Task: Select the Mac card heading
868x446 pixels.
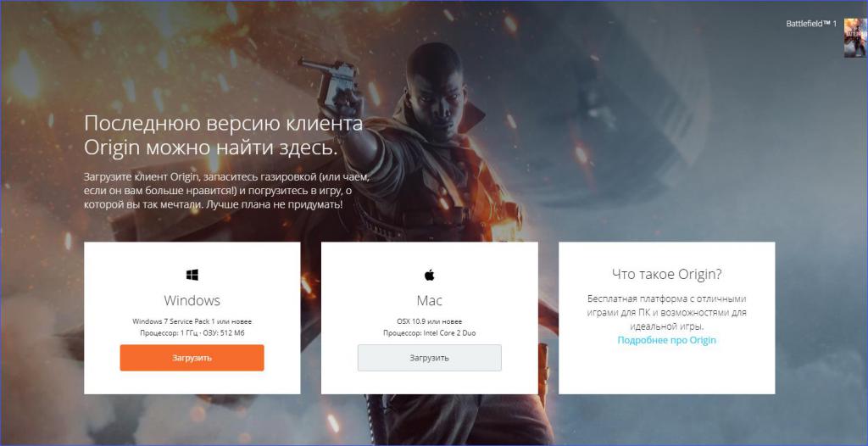Action: 430,300
